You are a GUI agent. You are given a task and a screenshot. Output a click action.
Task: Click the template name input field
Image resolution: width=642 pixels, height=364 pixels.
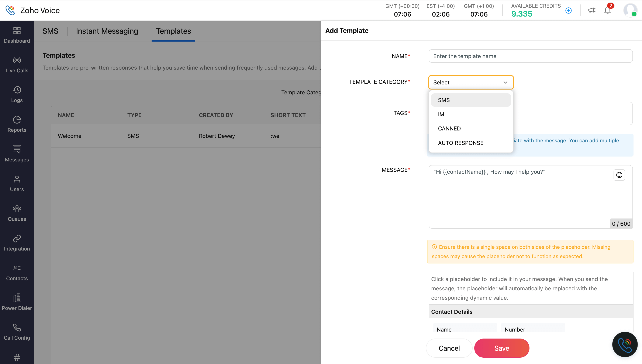(530, 56)
